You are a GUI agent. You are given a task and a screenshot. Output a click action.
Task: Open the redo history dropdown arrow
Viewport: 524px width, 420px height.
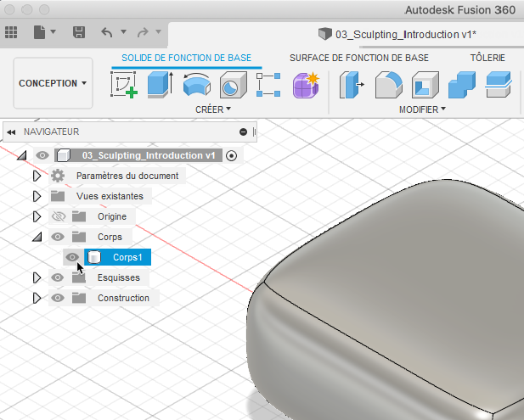pyautogui.click(x=159, y=31)
